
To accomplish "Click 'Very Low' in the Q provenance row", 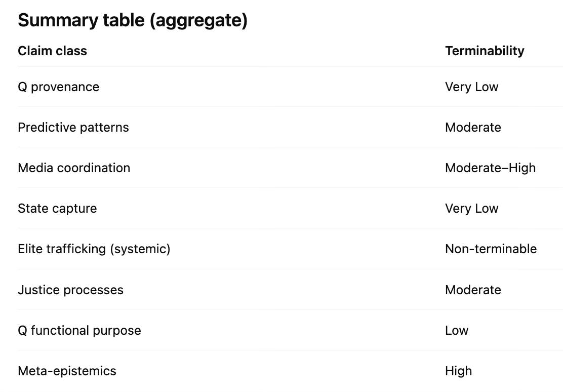I will click(x=471, y=87).
